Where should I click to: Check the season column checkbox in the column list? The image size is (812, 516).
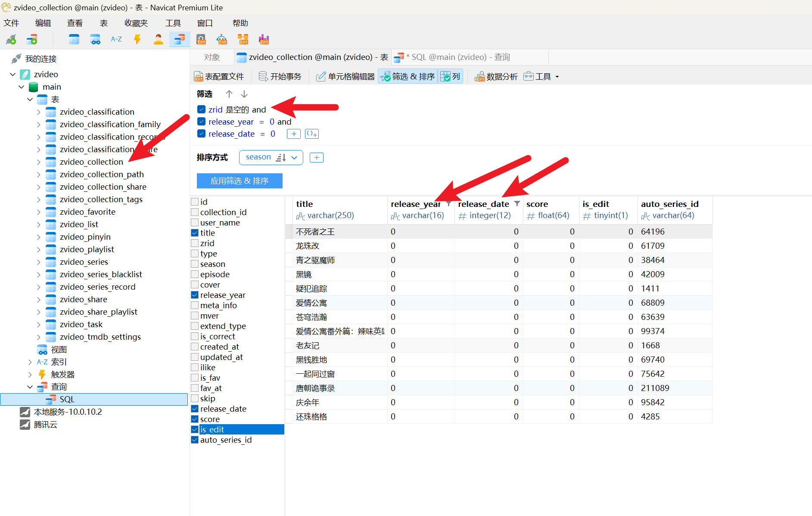[195, 264]
